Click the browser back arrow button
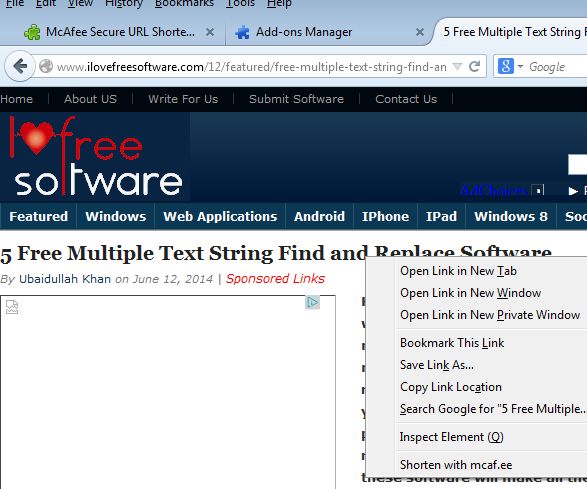The image size is (587, 489). [x=20, y=67]
